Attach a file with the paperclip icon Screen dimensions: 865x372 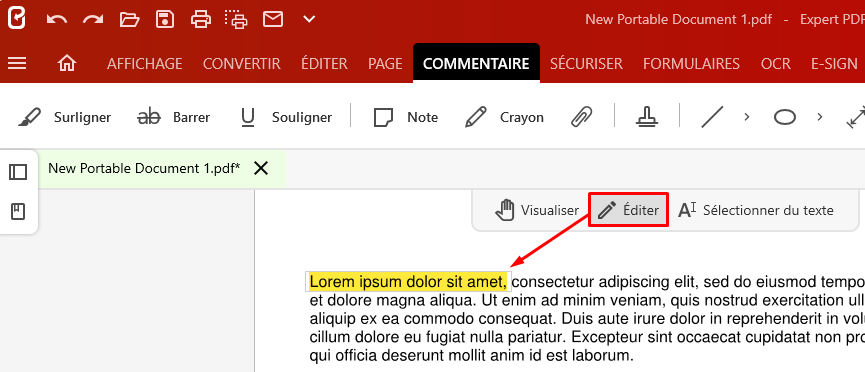581,118
